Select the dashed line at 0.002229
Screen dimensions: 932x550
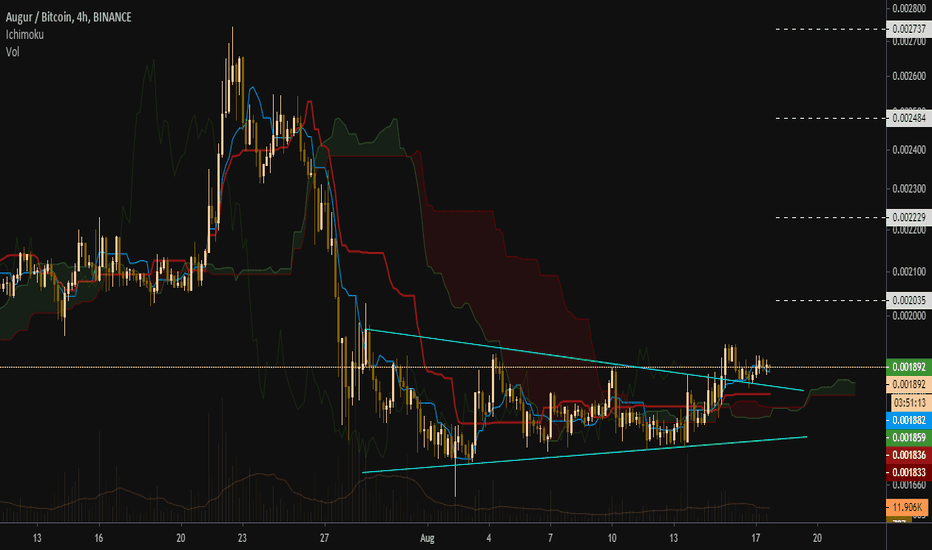[831, 217]
